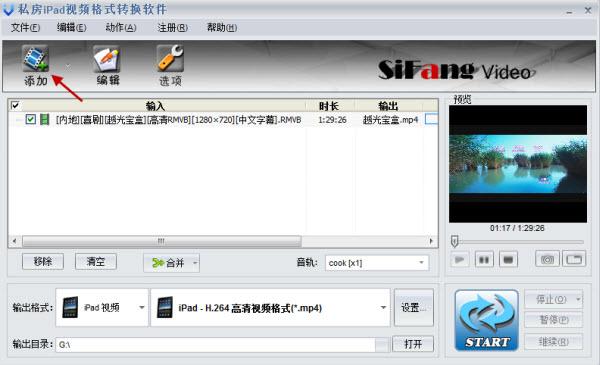Image resolution: width=600 pixels, height=365 pixels.
Task: Uncheck the 越光宝盒 RMVB file checkbox
Action: [31, 119]
